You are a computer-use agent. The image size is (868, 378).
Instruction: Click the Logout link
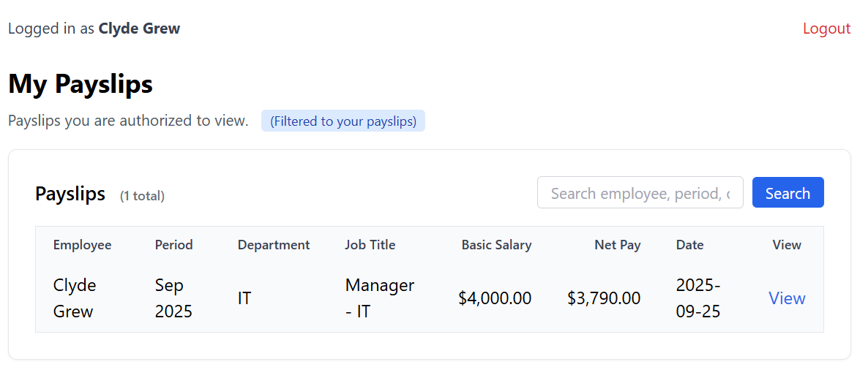[x=826, y=29]
